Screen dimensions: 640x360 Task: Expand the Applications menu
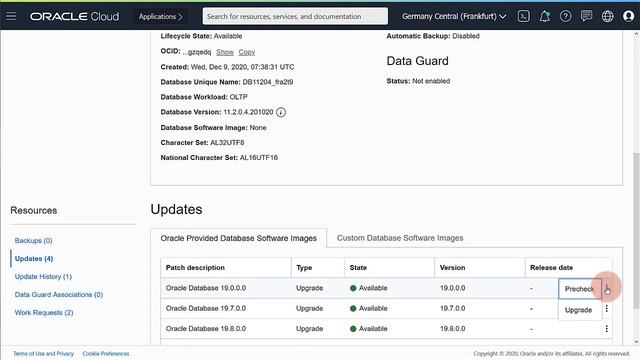coord(160,16)
